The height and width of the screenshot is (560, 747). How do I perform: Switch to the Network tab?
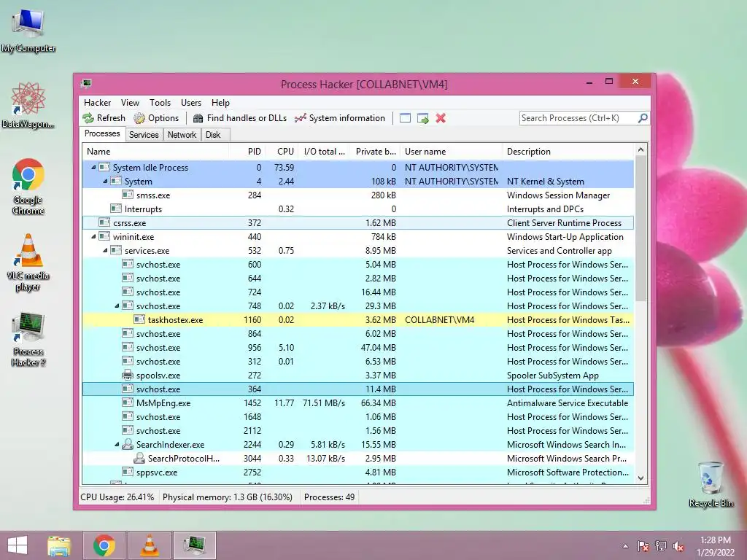point(182,135)
